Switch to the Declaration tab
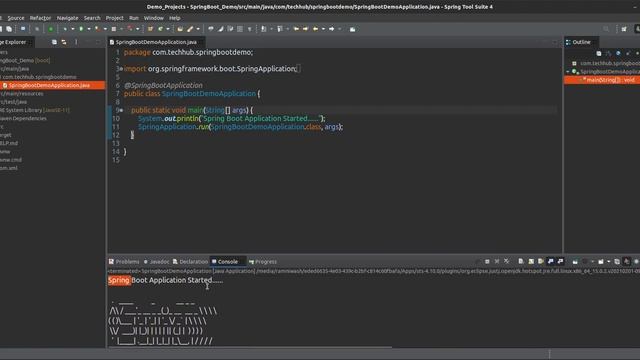640x360 pixels. click(190, 262)
